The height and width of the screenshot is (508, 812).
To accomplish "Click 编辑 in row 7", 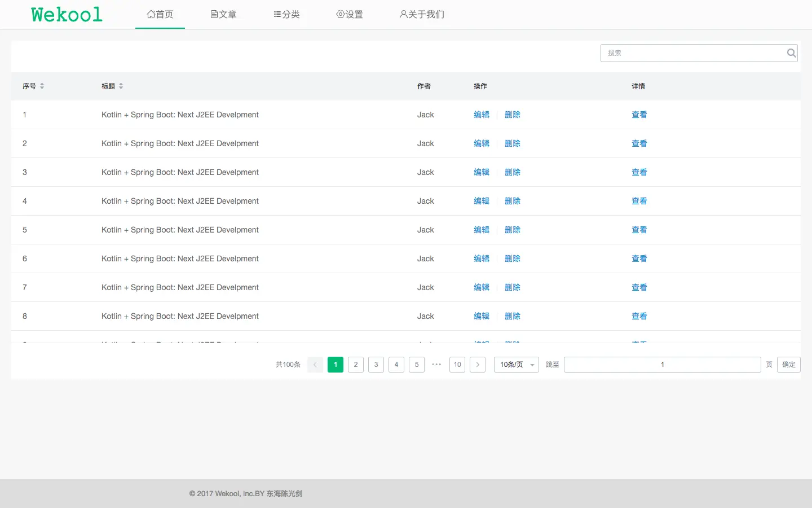I will [x=482, y=287].
